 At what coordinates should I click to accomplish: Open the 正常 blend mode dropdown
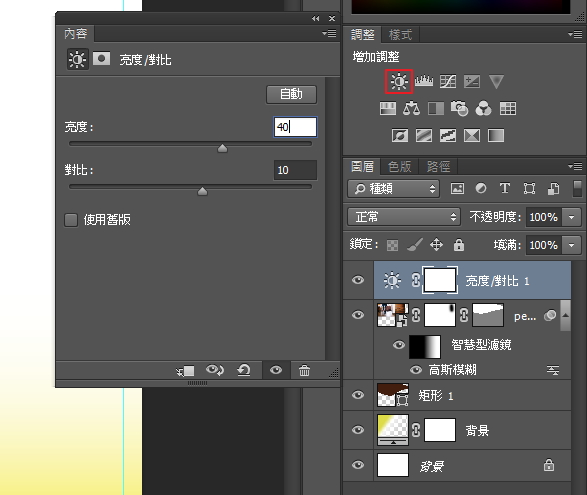pyautogui.click(x=404, y=217)
